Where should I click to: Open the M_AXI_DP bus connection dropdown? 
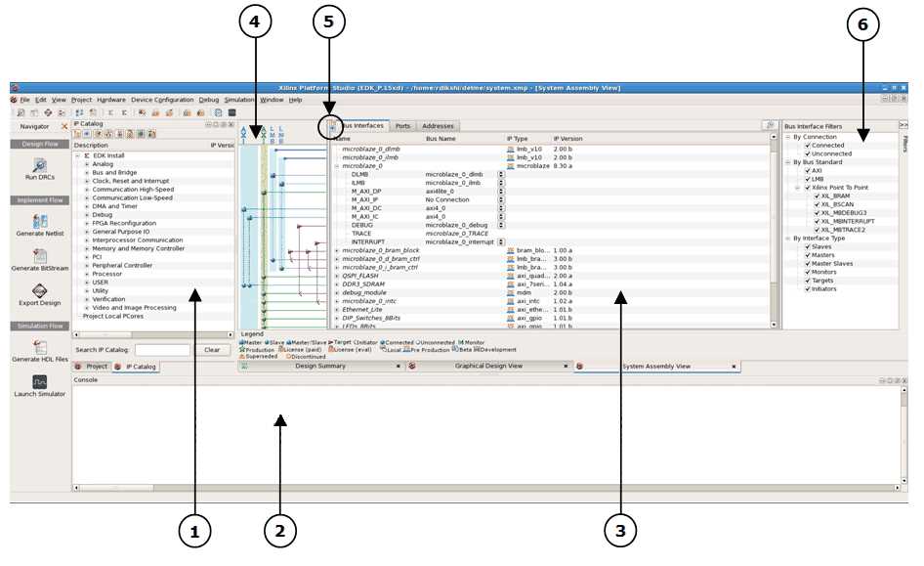[x=501, y=192]
